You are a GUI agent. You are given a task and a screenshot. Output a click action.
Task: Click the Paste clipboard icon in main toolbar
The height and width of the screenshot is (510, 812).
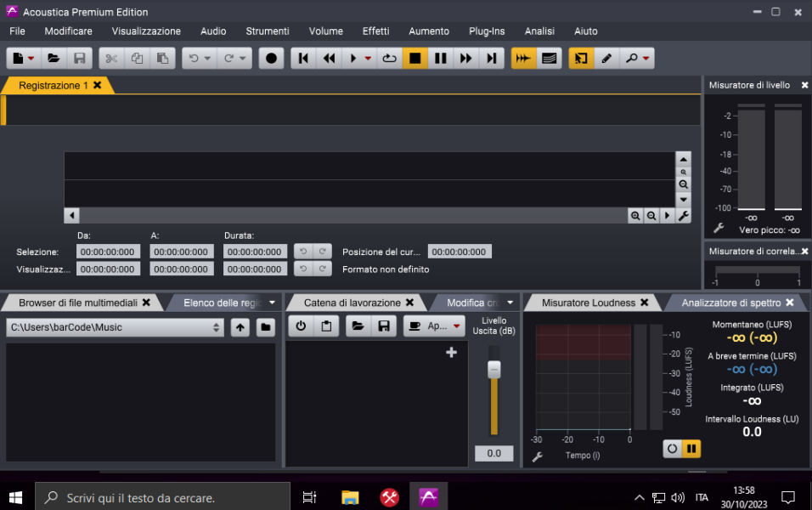162,59
